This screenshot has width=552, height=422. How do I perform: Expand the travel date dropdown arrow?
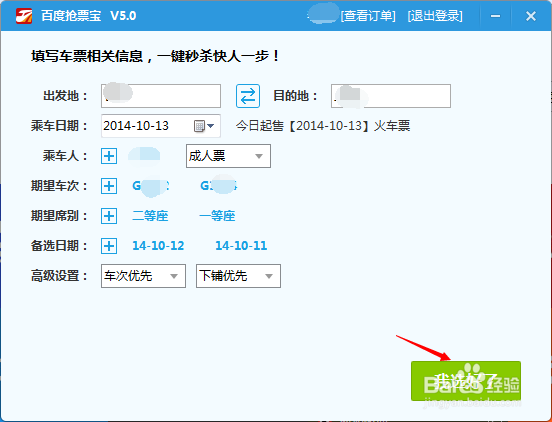pyautogui.click(x=211, y=126)
